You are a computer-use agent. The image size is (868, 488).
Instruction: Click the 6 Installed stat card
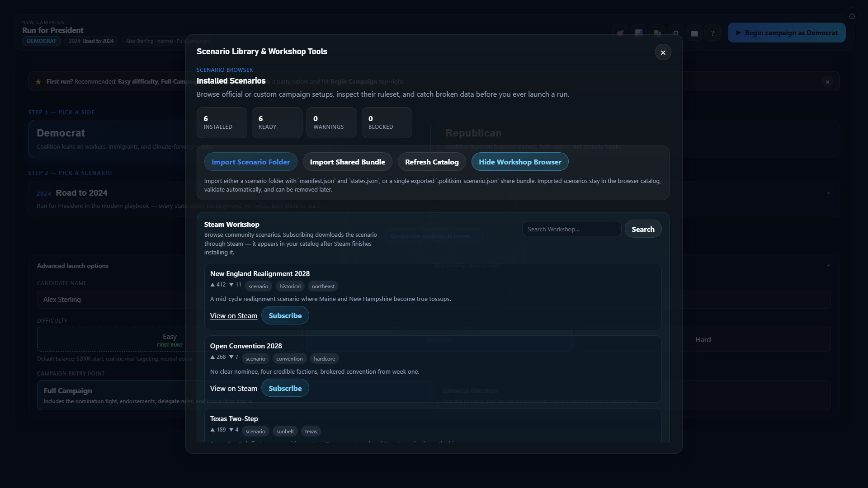coord(222,122)
